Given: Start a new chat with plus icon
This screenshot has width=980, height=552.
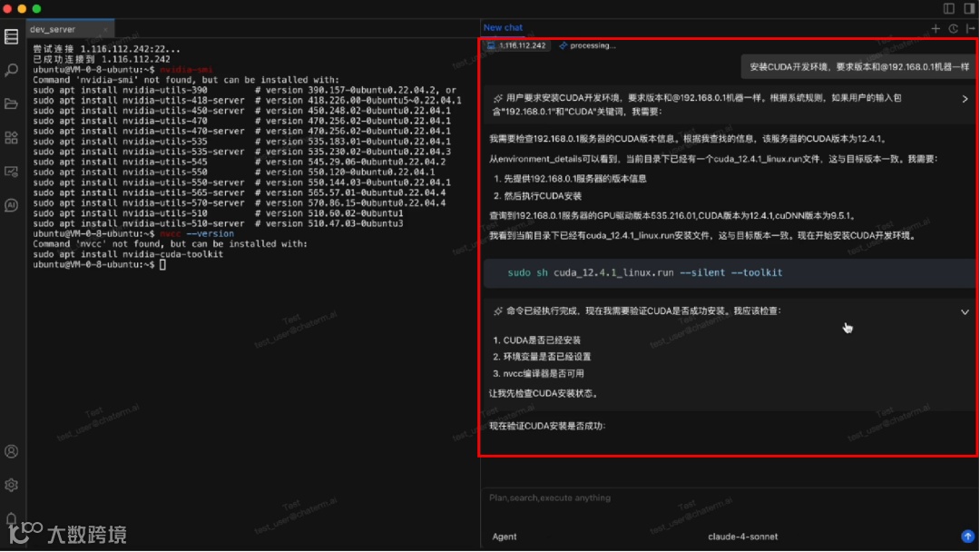Looking at the screenshot, I should (936, 29).
